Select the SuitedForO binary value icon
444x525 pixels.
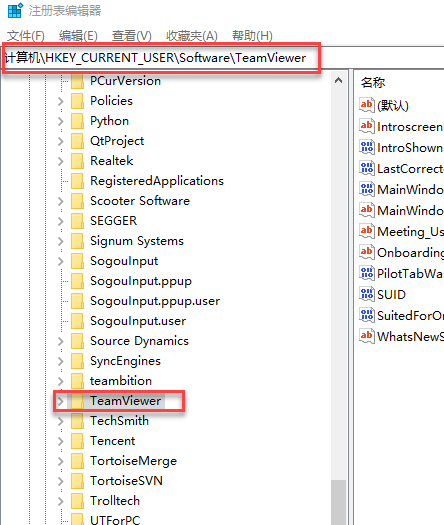[367, 315]
